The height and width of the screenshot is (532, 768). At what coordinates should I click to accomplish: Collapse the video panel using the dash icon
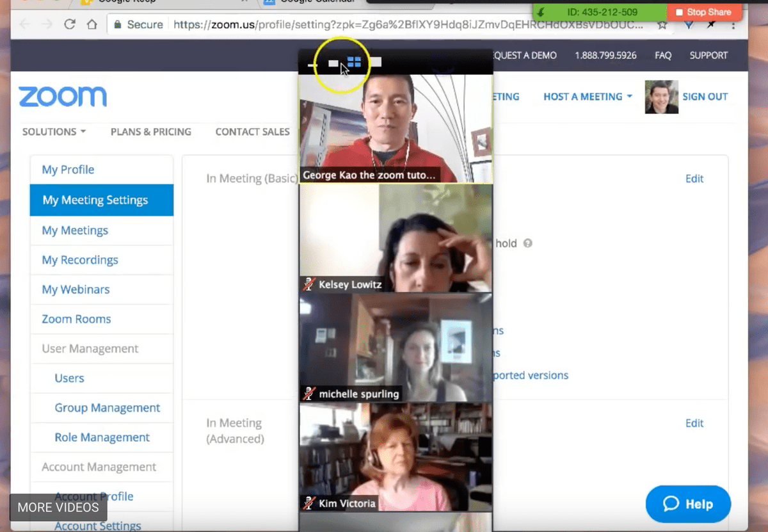[x=312, y=65]
